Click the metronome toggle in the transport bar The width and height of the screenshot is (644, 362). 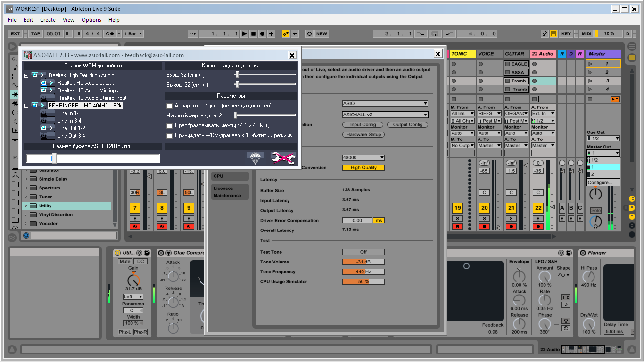tap(110, 34)
